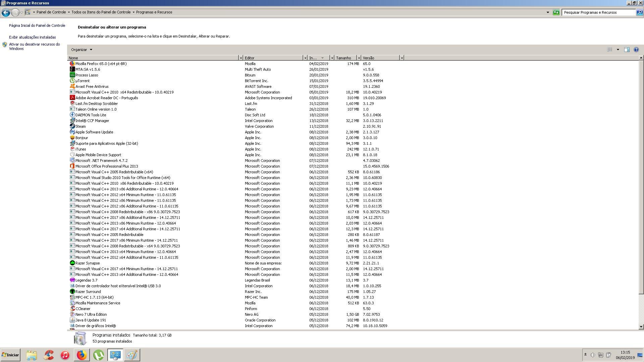Open the Tamanho column filter dropdown
This screenshot has height=362, width=644.
(x=359, y=58)
